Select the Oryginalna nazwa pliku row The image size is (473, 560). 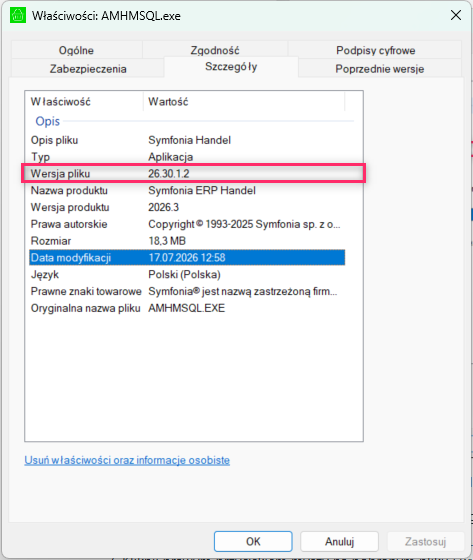pos(187,308)
